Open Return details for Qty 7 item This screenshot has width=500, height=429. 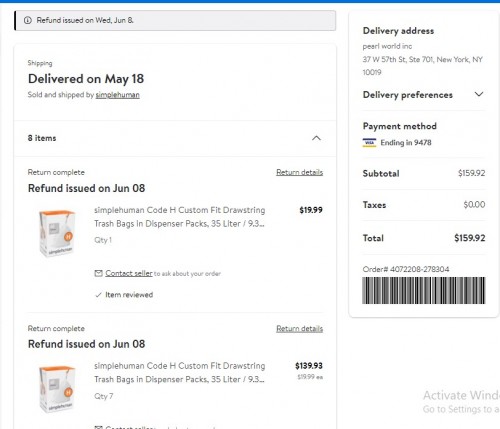click(299, 329)
